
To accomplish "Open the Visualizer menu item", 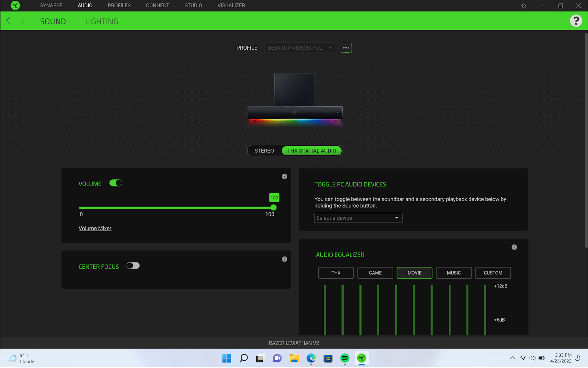I will point(231,6).
